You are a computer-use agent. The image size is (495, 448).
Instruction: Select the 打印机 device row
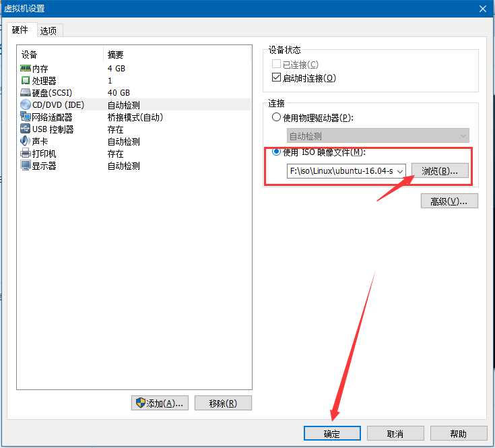[135, 154]
